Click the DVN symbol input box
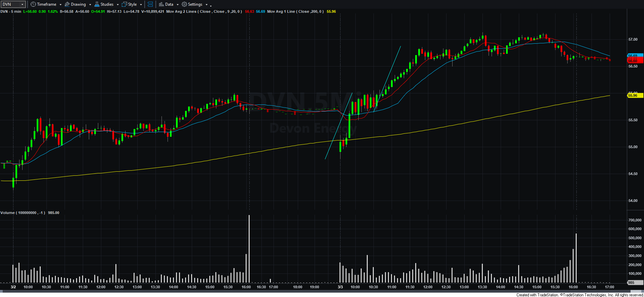 (x=11, y=4)
